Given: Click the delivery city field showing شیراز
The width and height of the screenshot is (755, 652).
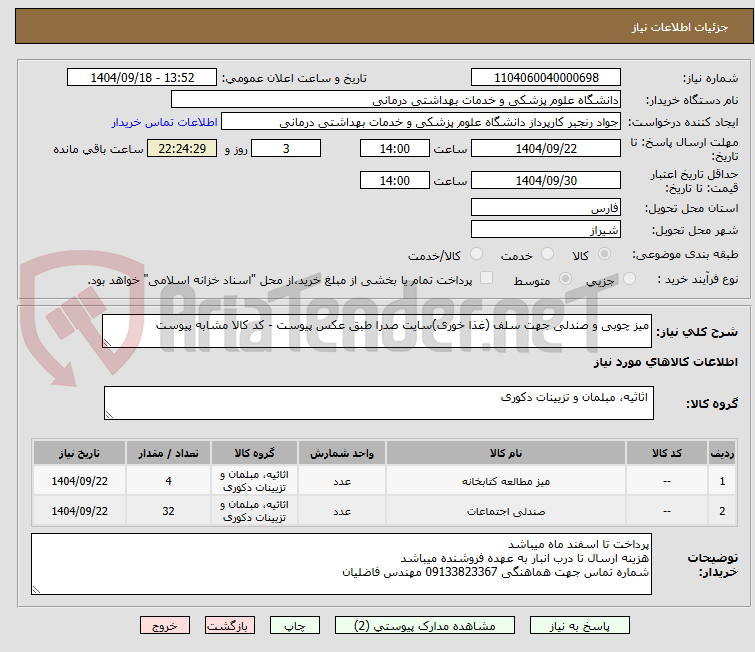Looking at the screenshot, I should pos(544,229).
